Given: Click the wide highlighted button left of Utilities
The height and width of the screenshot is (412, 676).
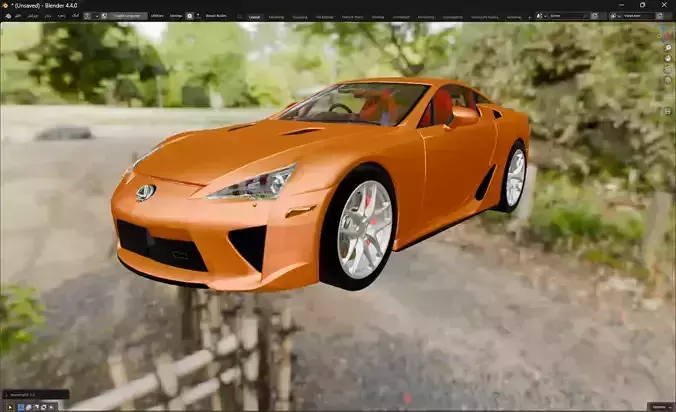Looking at the screenshot, I should click(x=127, y=16).
